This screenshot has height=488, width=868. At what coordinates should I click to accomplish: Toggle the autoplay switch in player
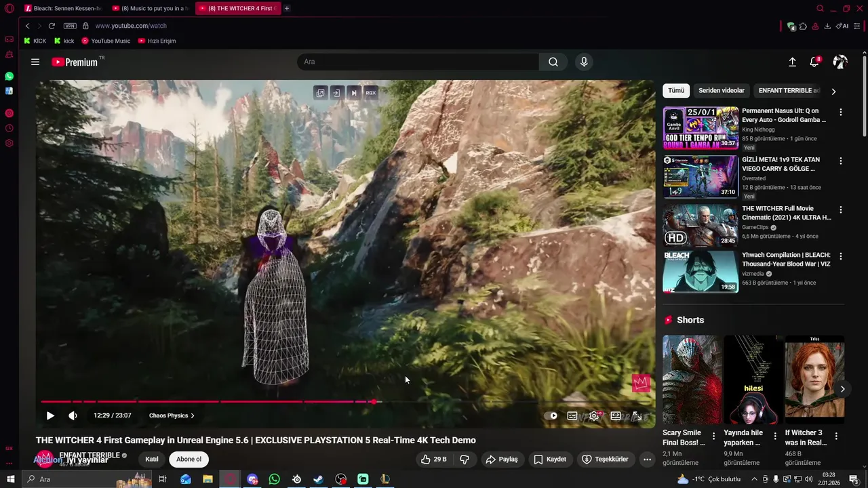tap(551, 415)
